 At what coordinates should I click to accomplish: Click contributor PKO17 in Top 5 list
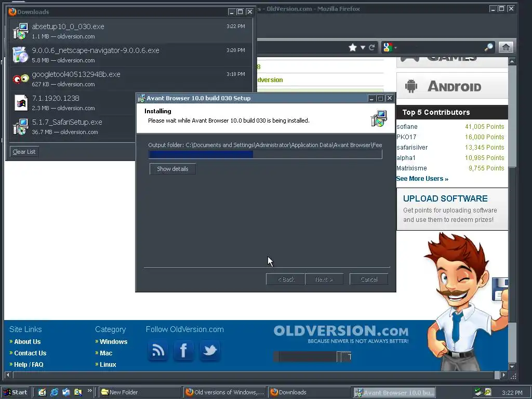(x=406, y=137)
